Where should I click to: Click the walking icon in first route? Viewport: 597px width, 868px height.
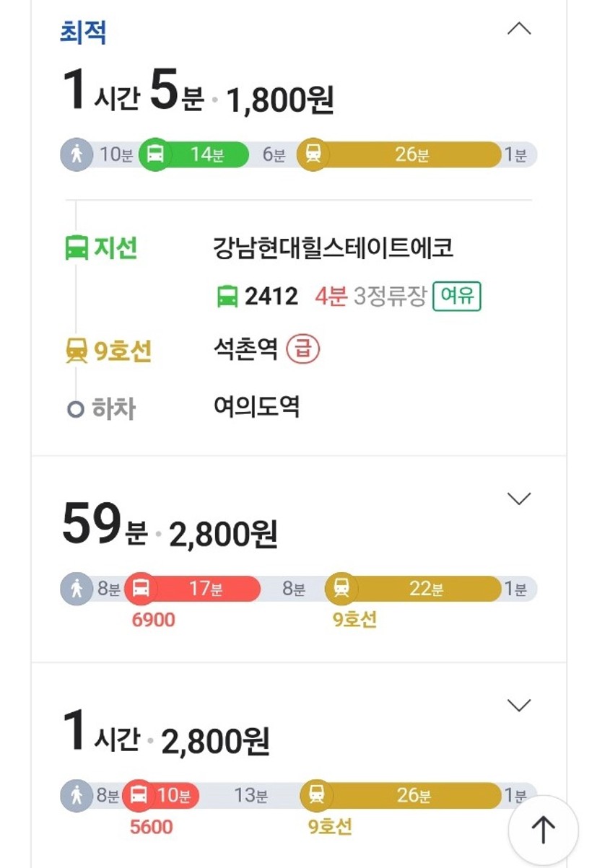click(x=77, y=155)
